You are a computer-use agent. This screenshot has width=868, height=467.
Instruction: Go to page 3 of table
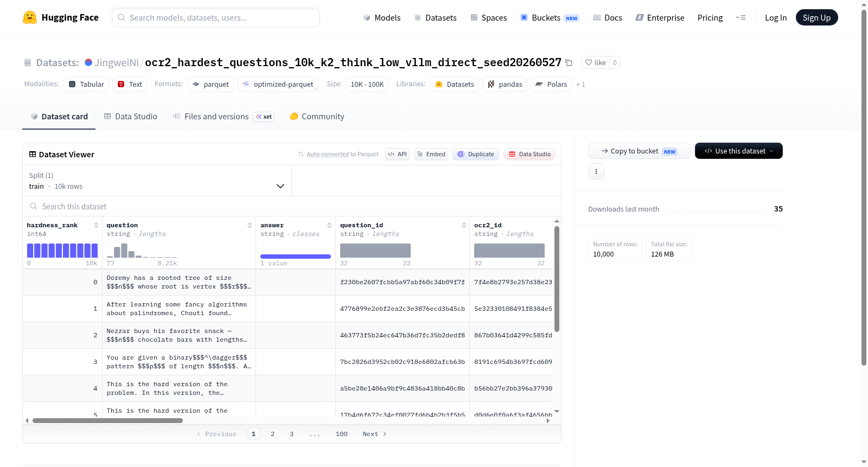click(x=292, y=434)
